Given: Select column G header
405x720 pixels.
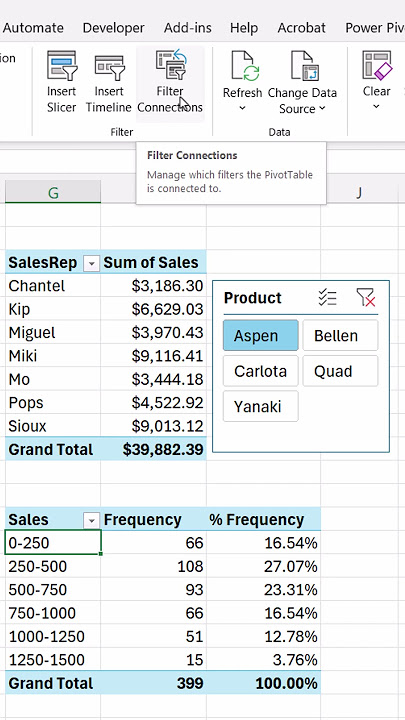Looking at the screenshot, I should click(x=53, y=192).
